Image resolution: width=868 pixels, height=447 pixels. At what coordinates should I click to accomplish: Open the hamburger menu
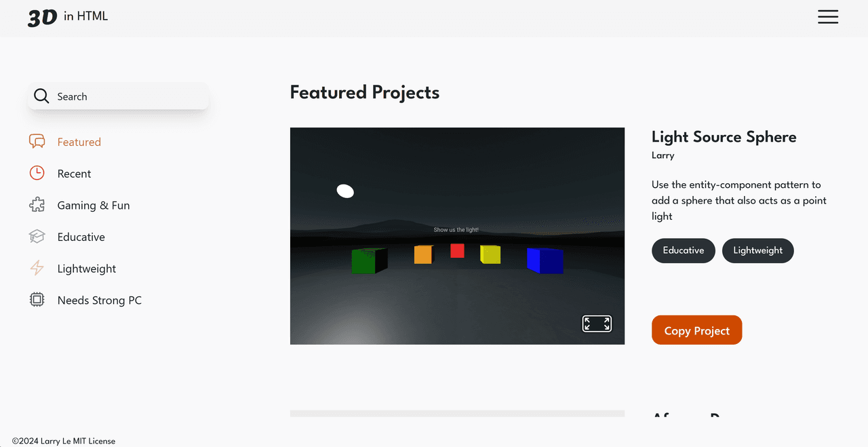coord(827,17)
